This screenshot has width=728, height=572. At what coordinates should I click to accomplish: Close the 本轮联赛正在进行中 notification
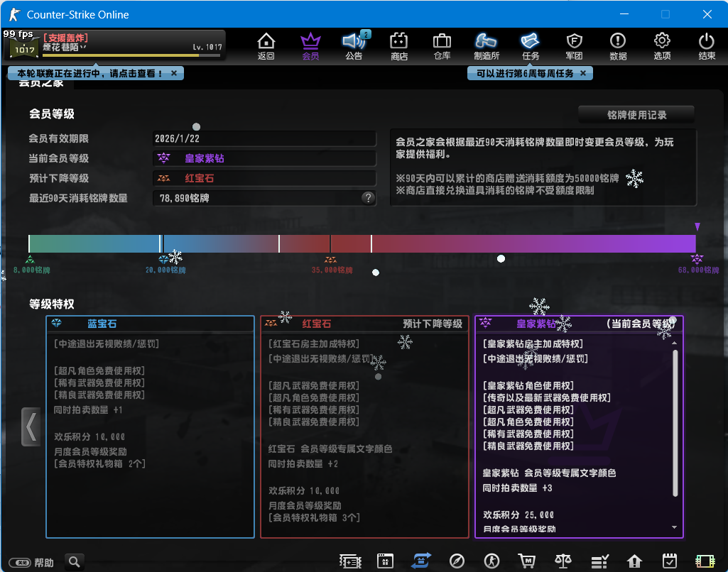175,73
